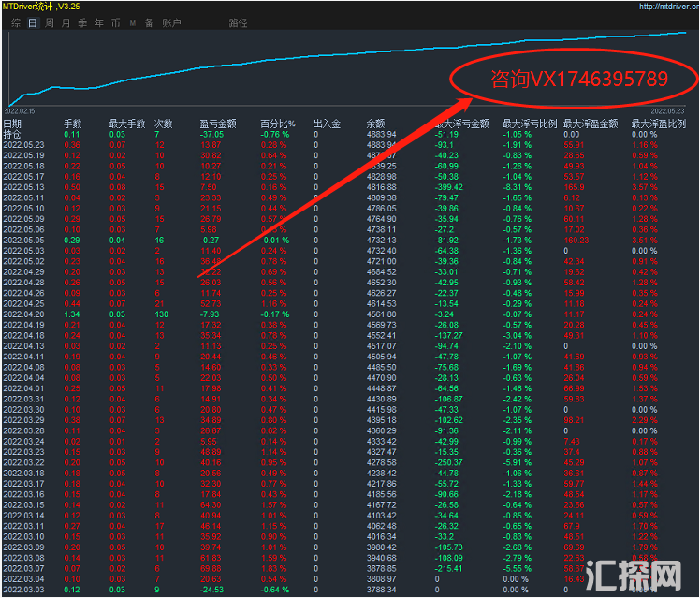Open the mtdriver website link
The height and width of the screenshot is (598, 700).
(668, 6)
